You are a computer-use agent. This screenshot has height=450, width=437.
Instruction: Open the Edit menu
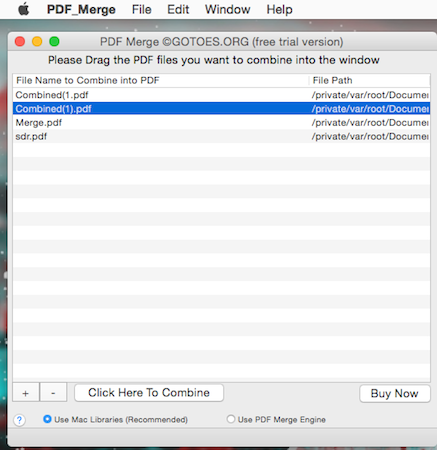tap(178, 9)
